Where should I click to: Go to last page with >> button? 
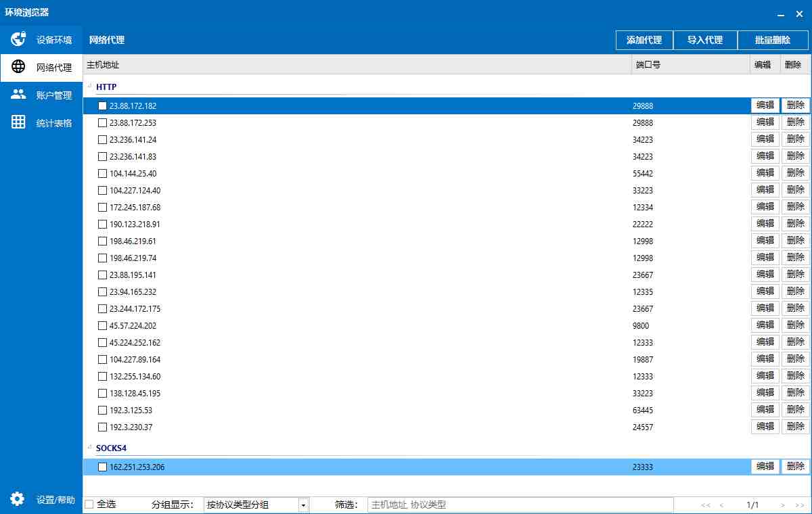pos(799,505)
